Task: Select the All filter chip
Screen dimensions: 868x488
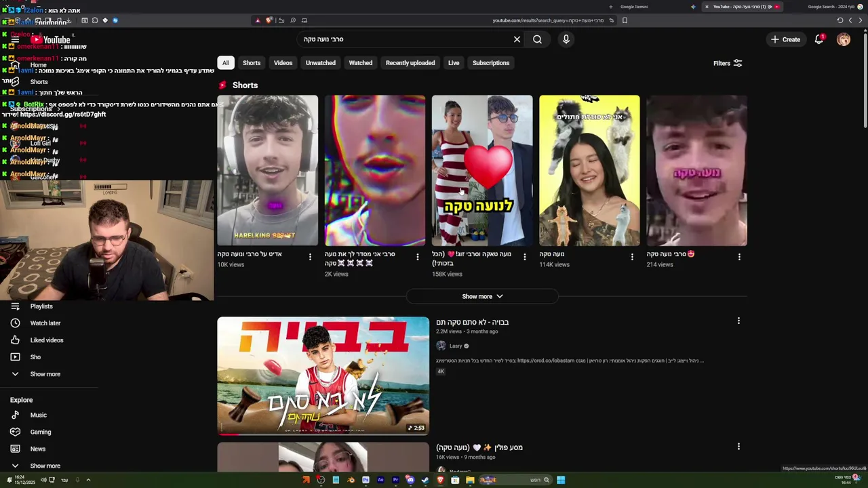Action: tap(226, 63)
